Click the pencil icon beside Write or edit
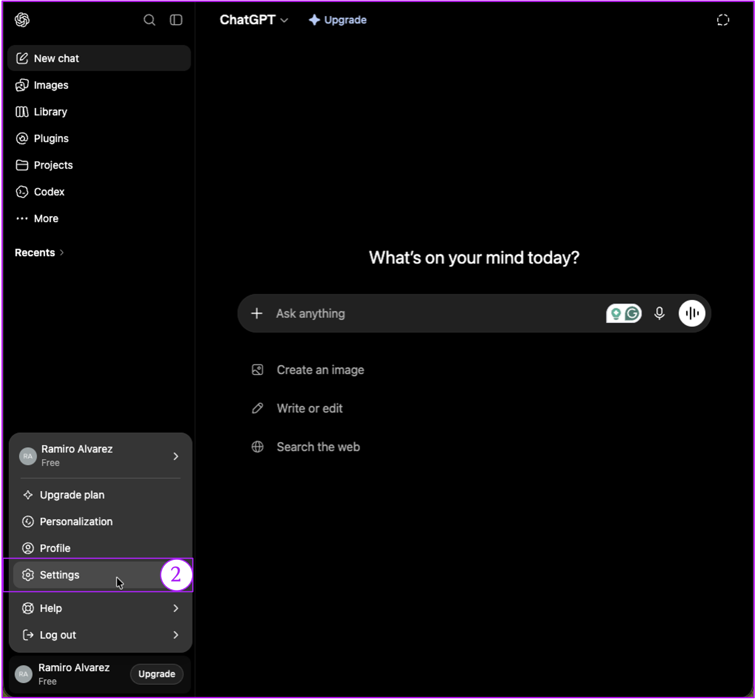The height and width of the screenshot is (700, 756). pyautogui.click(x=257, y=408)
